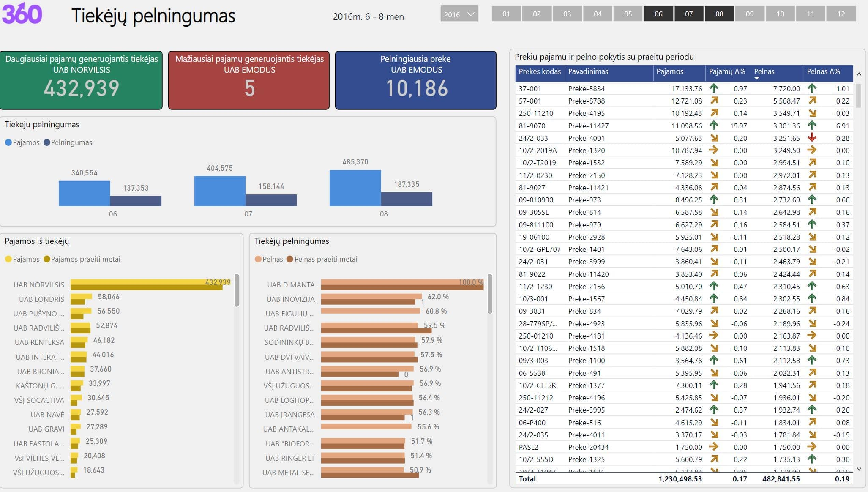Enable month 09 in slicer
The height and width of the screenshot is (492, 868).
click(x=749, y=14)
